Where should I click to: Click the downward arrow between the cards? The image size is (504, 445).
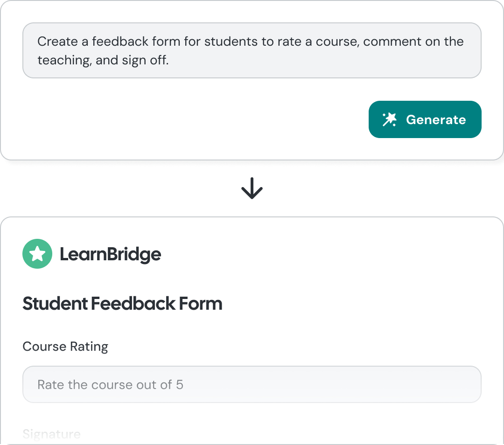[x=252, y=188]
